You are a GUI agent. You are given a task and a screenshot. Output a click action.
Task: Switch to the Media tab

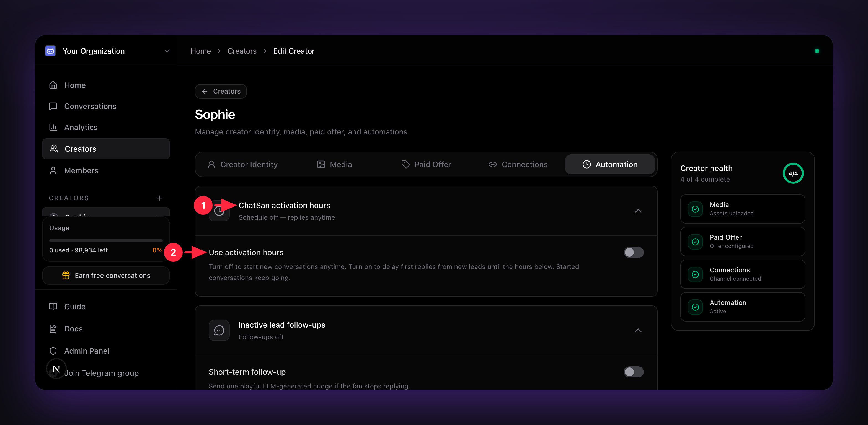pos(335,164)
